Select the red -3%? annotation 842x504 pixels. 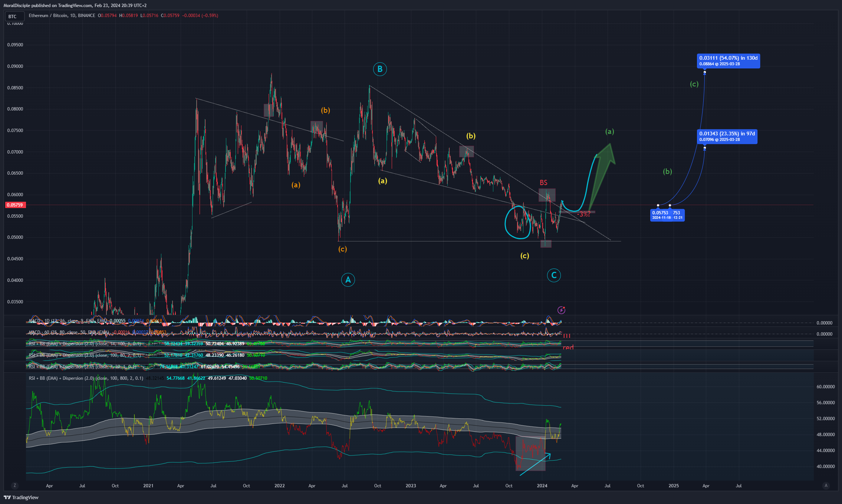pyautogui.click(x=583, y=214)
